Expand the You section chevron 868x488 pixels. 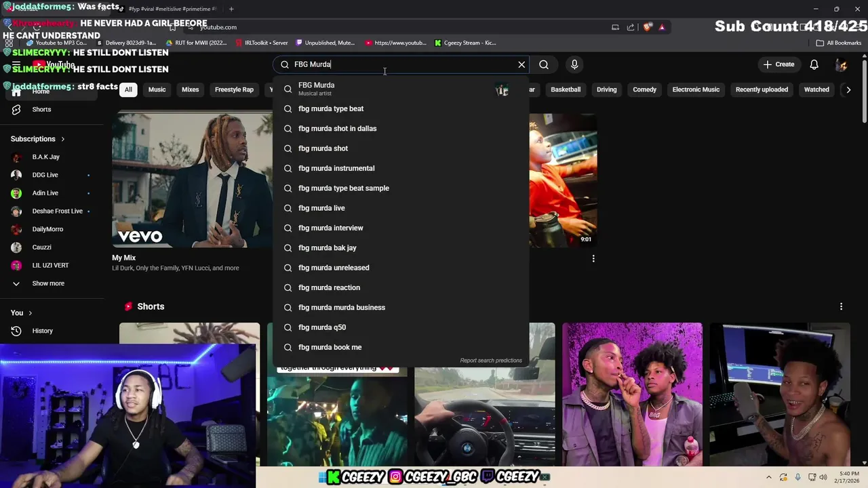pyautogui.click(x=30, y=313)
